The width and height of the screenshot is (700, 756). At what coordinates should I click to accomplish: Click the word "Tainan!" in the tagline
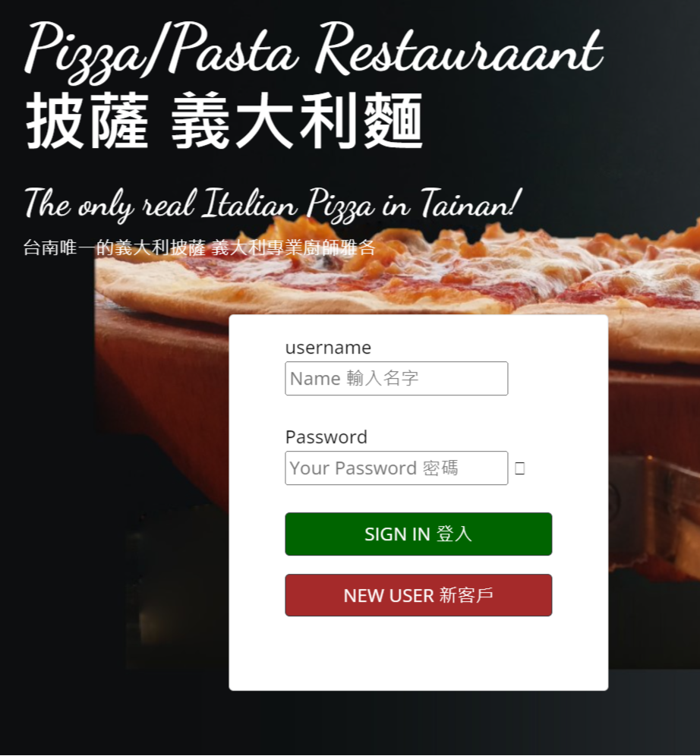[x=471, y=203]
